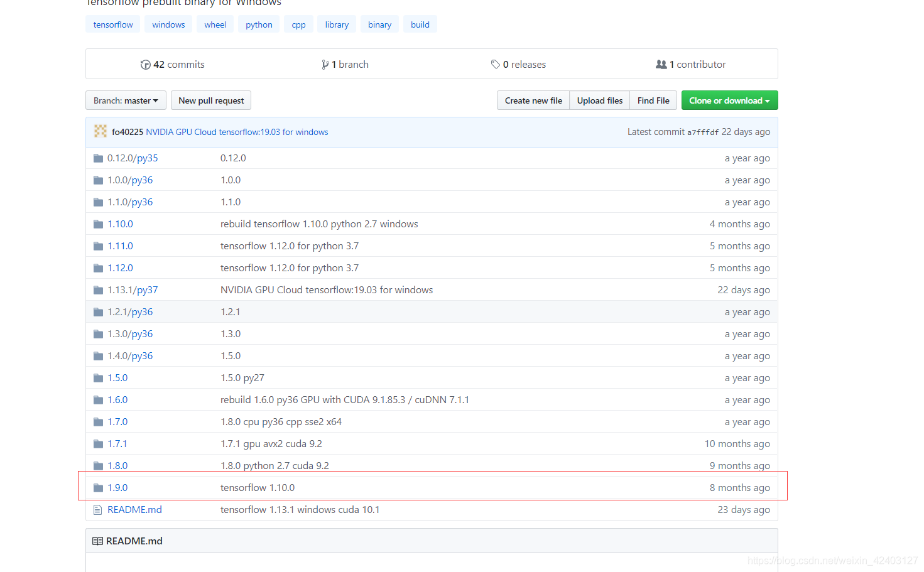Click folder icon for 1.10.0 row
The width and height of the screenshot is (924, 572).
click(x=98, y=224)
